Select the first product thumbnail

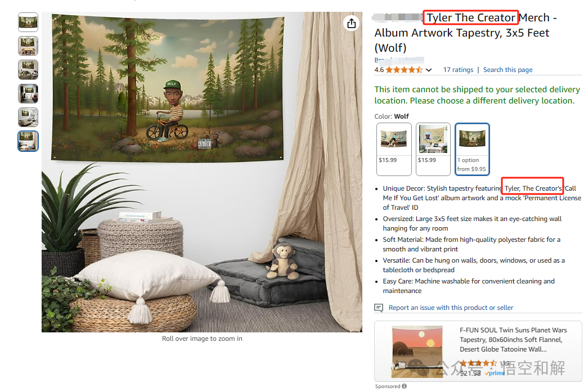pos(28,22)
